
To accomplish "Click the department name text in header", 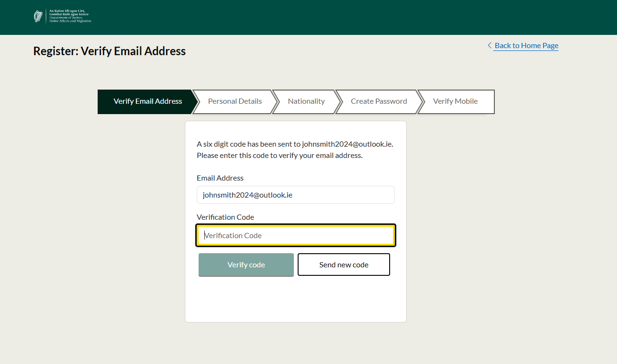I will coord(70,16).
